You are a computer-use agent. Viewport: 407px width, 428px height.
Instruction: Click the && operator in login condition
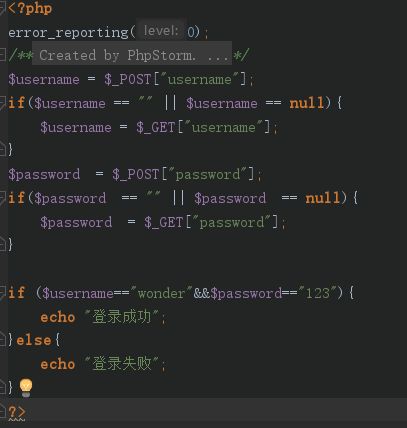[201, 293]
